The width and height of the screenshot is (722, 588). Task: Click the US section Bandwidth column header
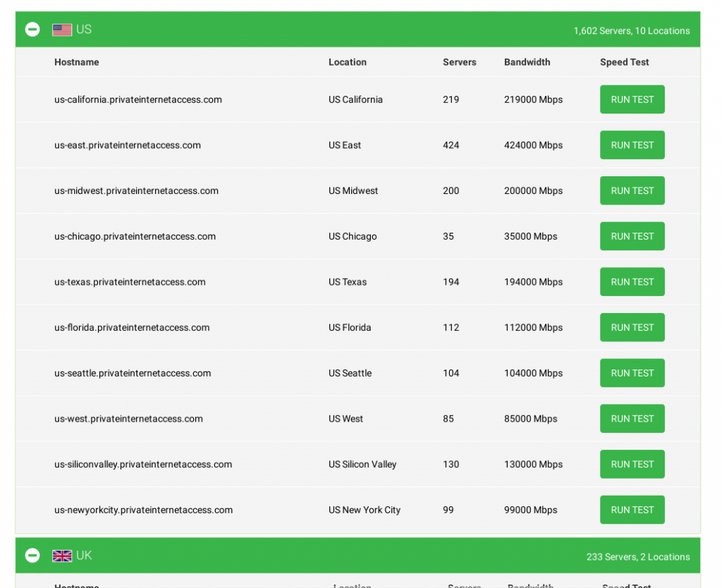click(x=527, y=62)
